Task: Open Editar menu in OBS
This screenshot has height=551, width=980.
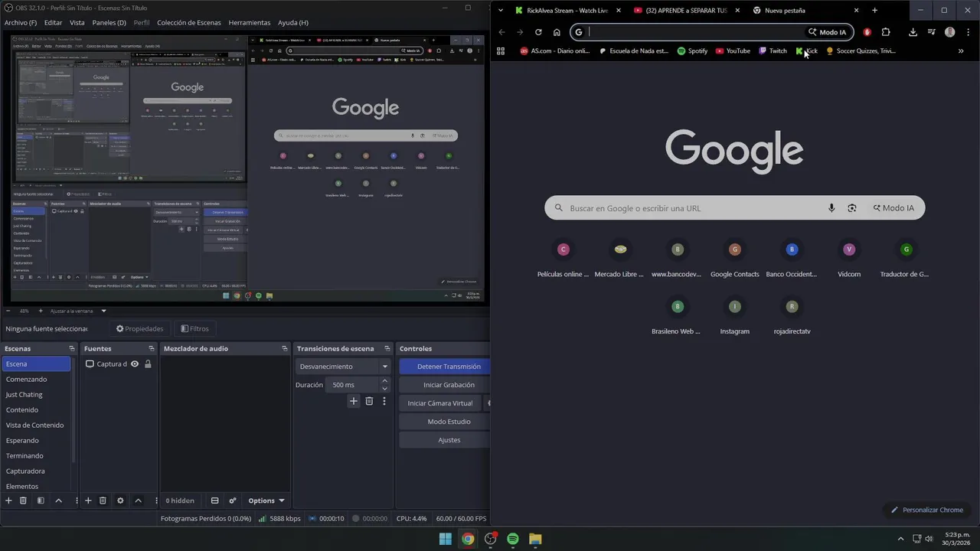Action: click(x=53, y=23)
